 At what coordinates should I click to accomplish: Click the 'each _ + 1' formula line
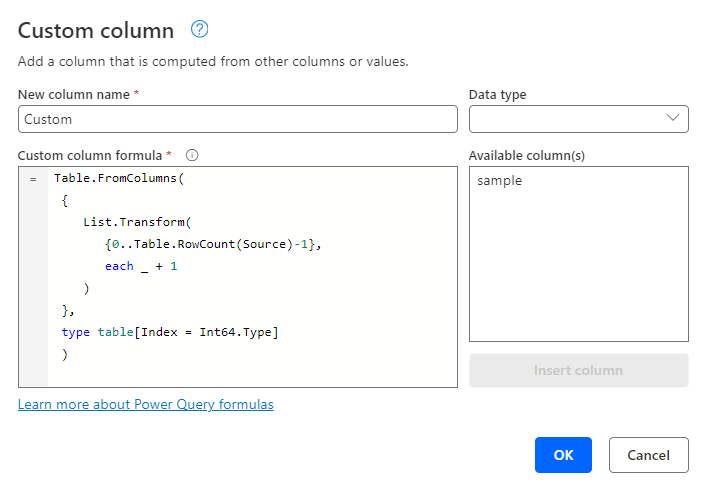tap(141, 266)
